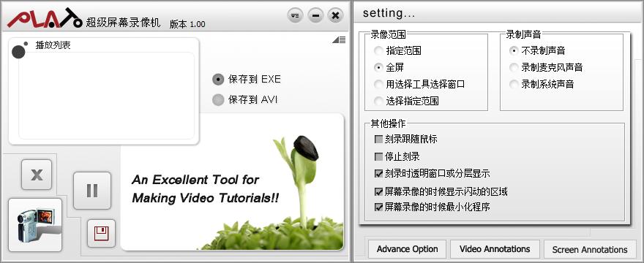Open the playlist options list icon
This screenshot has height=263, width=644.
(339, 39)
